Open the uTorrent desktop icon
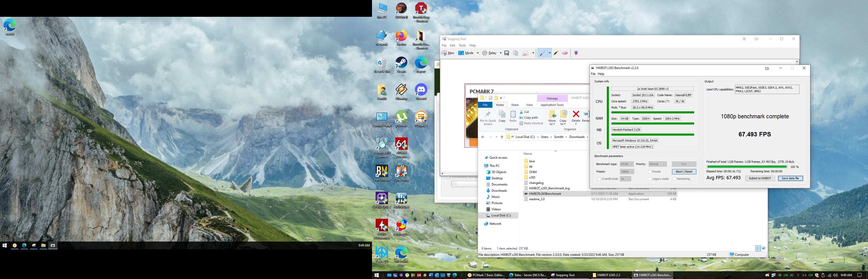Screen dimensions: 868x279 click(401, 119)
